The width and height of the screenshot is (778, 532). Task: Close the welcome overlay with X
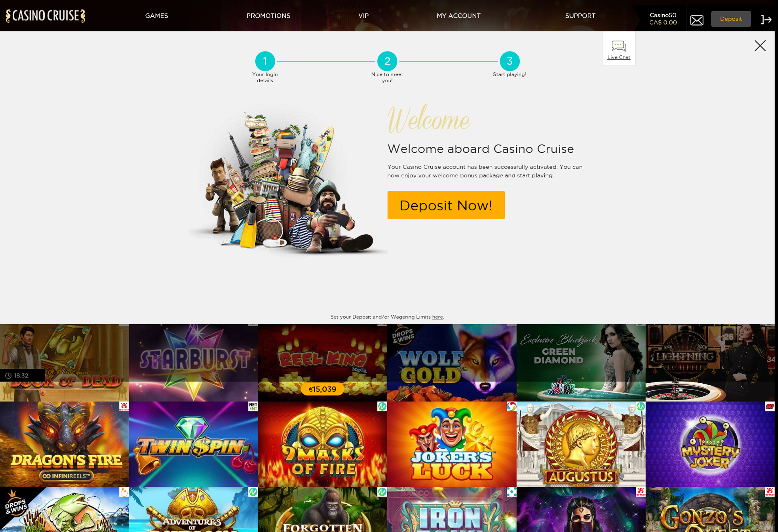point(760,46)
